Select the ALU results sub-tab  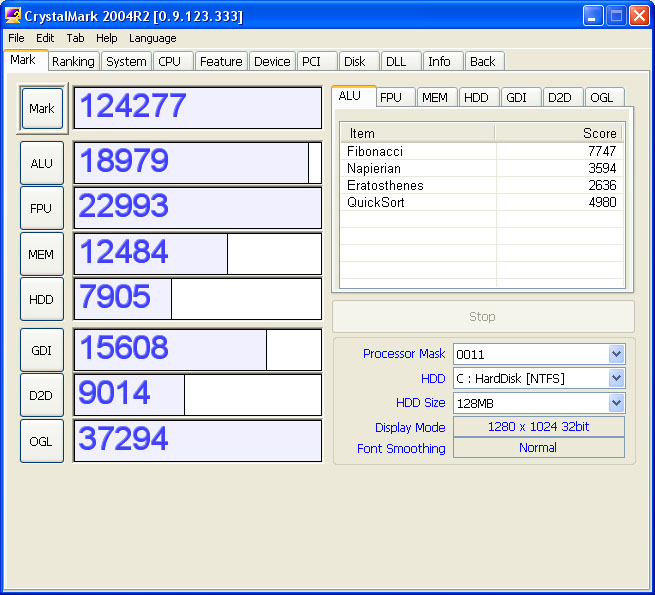pos(353,96)
